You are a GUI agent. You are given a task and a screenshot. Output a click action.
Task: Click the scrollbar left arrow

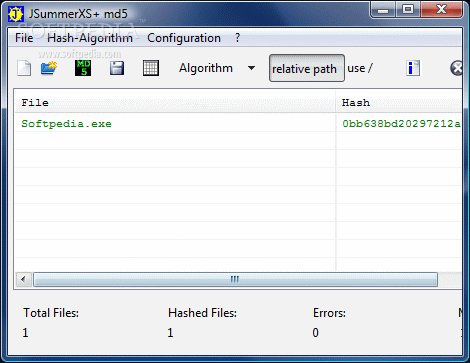click(x=23, y=279)
